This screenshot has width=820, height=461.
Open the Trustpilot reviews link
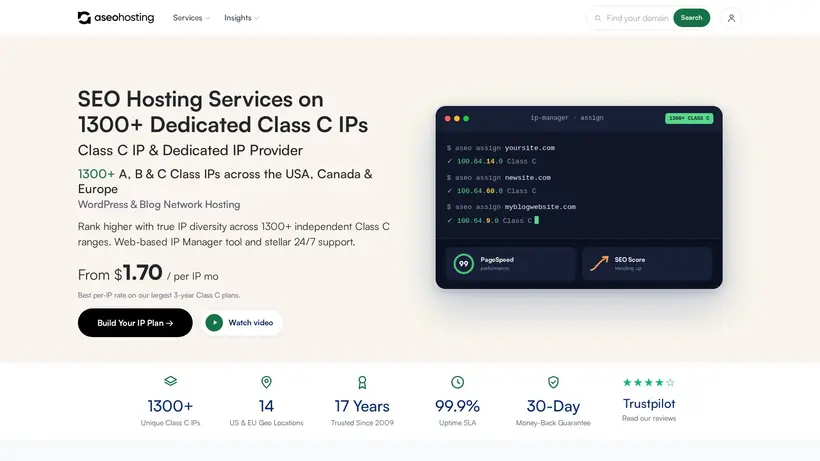(648, 404)
